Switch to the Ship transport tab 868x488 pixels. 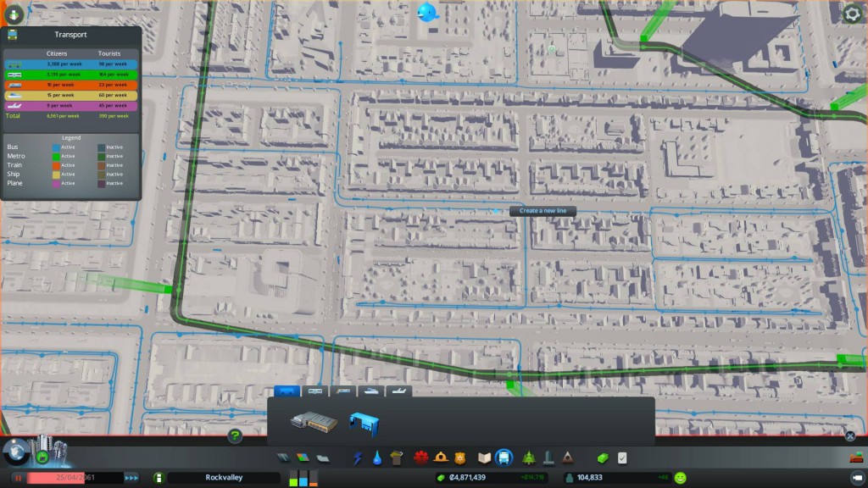(x=371, y=391)
